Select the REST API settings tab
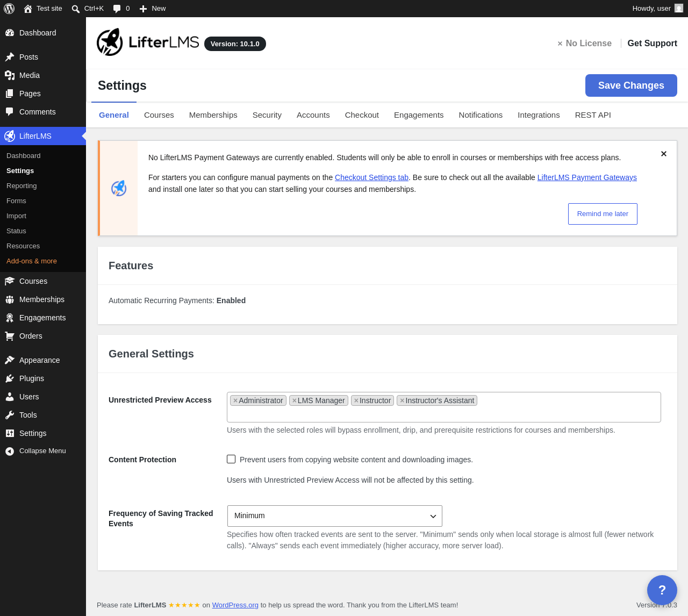Image resolution: width=688 pixels, height=616 pixels. [593, 115]
